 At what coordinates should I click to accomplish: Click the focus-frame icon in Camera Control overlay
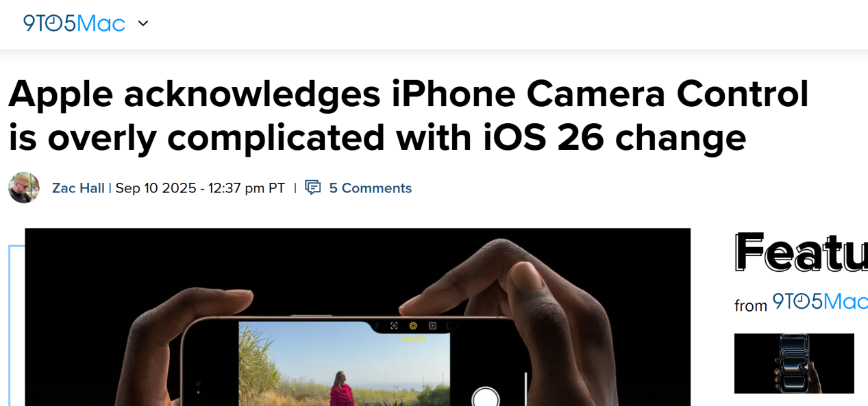(394, 326)
